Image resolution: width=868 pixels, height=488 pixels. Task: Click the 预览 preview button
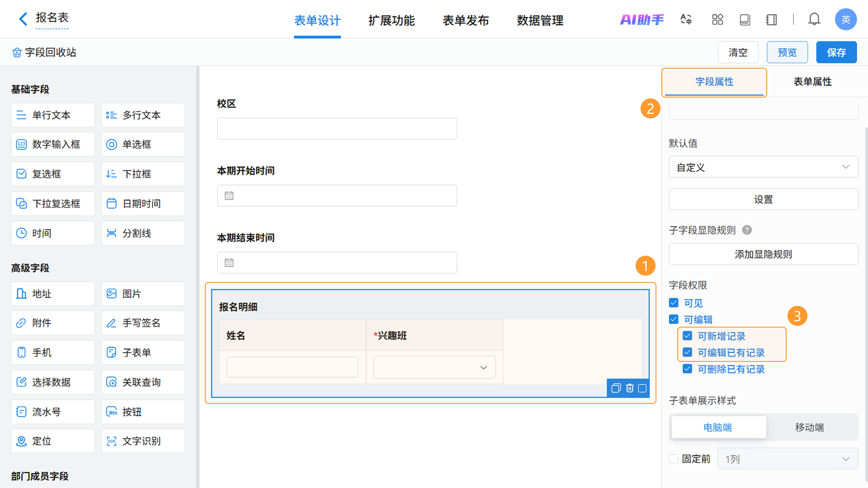pos(787,52)
